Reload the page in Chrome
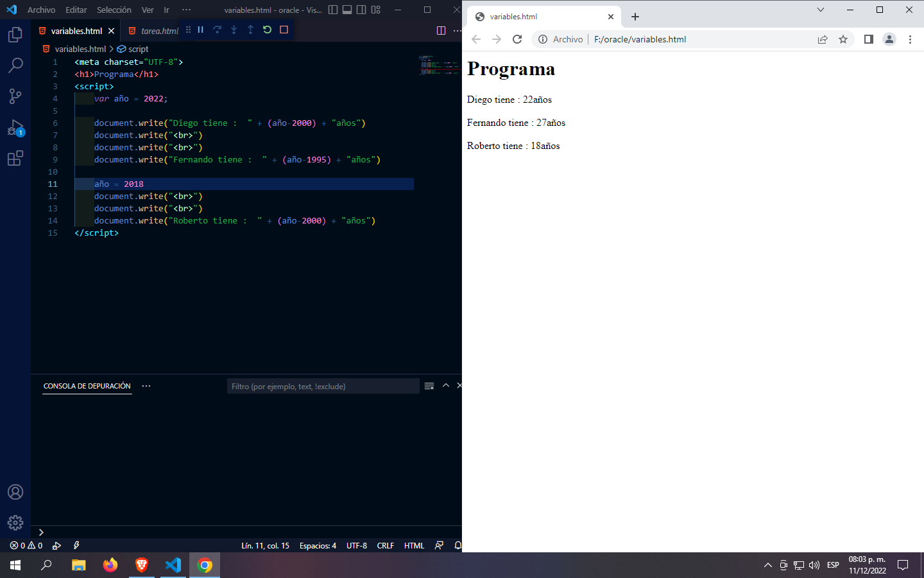 517,39
